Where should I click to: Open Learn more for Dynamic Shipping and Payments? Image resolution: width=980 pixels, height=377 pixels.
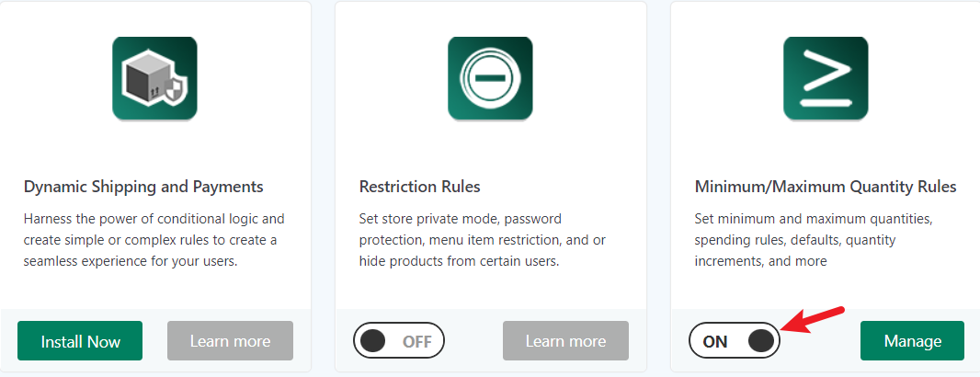pos(230,341)
